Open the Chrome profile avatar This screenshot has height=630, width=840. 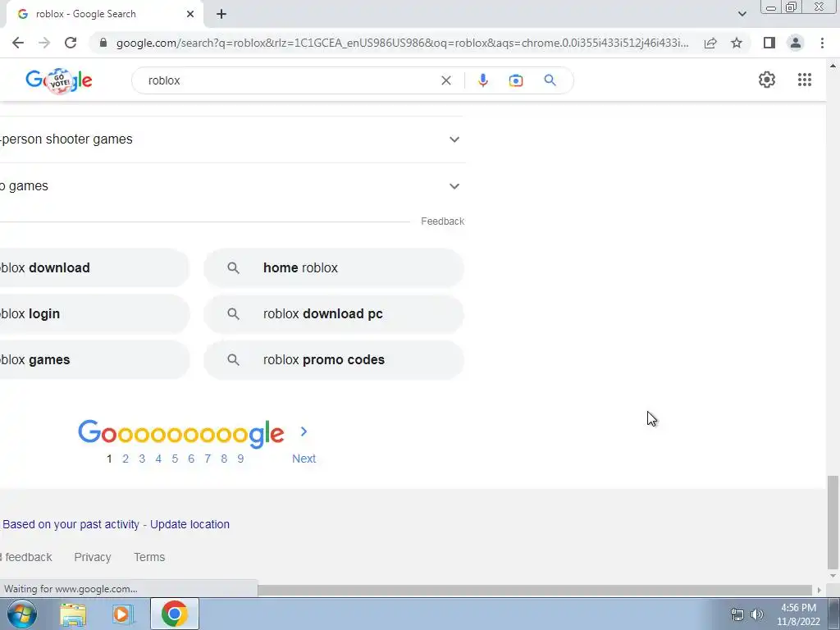pos(796,43)
